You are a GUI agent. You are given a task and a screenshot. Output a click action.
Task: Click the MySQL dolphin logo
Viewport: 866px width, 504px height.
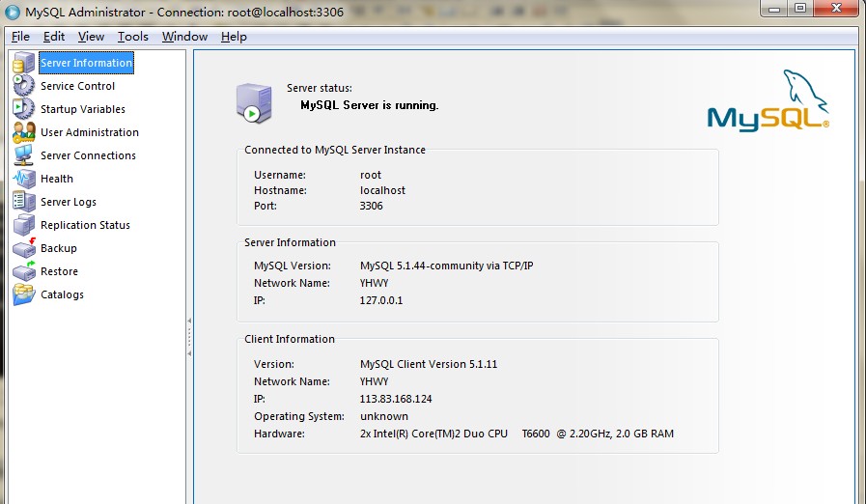768,102
